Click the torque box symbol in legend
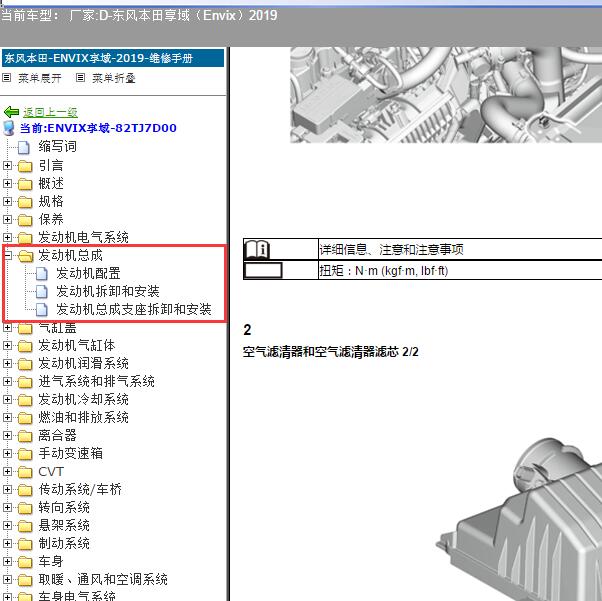Viewport: 602px width, 601px height. point(263,270)
